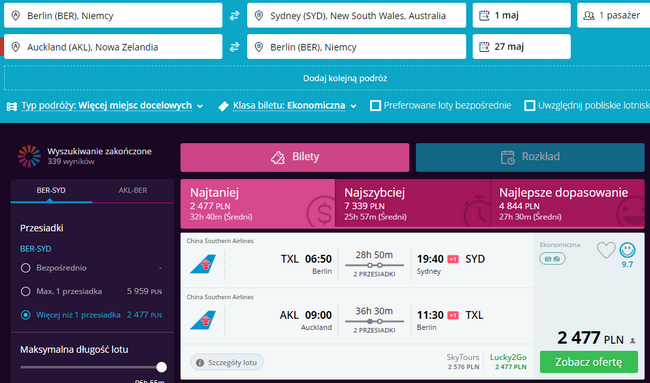650x383 pixels.
Task: Click the calendar icon for 27 maj
Action: (x=484, y=47)
